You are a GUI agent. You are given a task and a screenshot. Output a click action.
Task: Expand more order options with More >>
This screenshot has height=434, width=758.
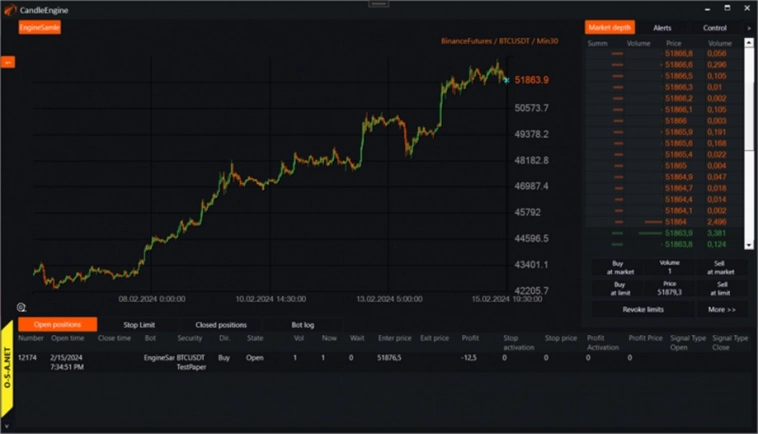pyautogui.click(x=722, y=310)
